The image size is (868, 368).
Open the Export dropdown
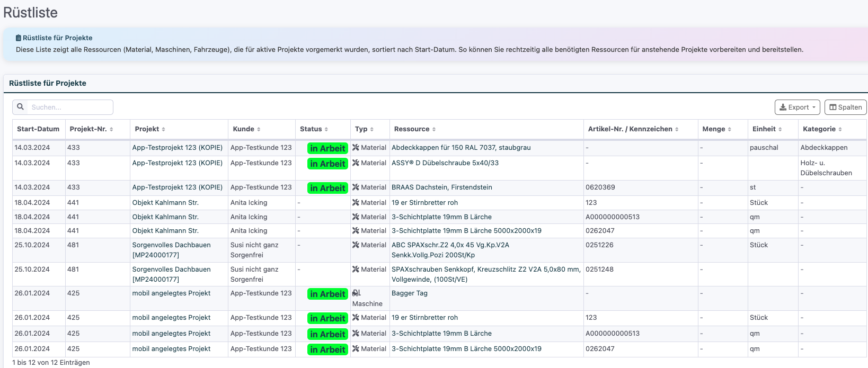[x=797, y=107]
